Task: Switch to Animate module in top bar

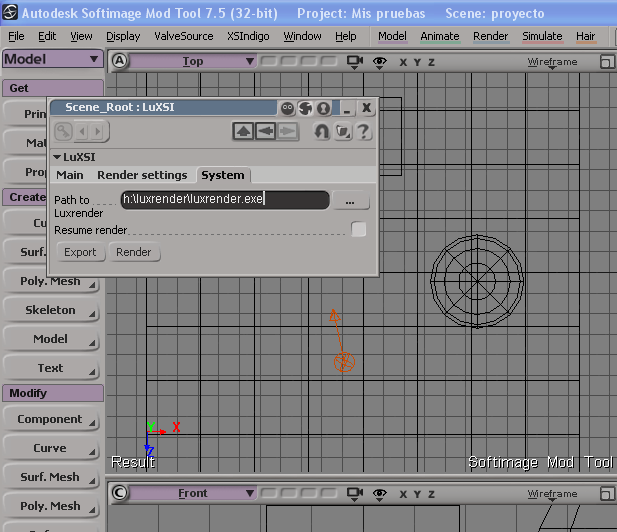Action: point(440,36)
